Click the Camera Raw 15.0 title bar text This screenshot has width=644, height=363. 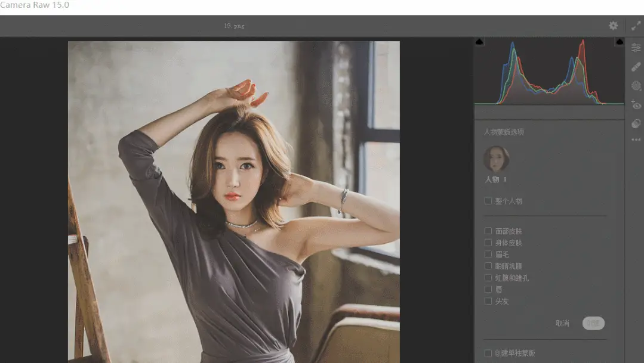35,5
